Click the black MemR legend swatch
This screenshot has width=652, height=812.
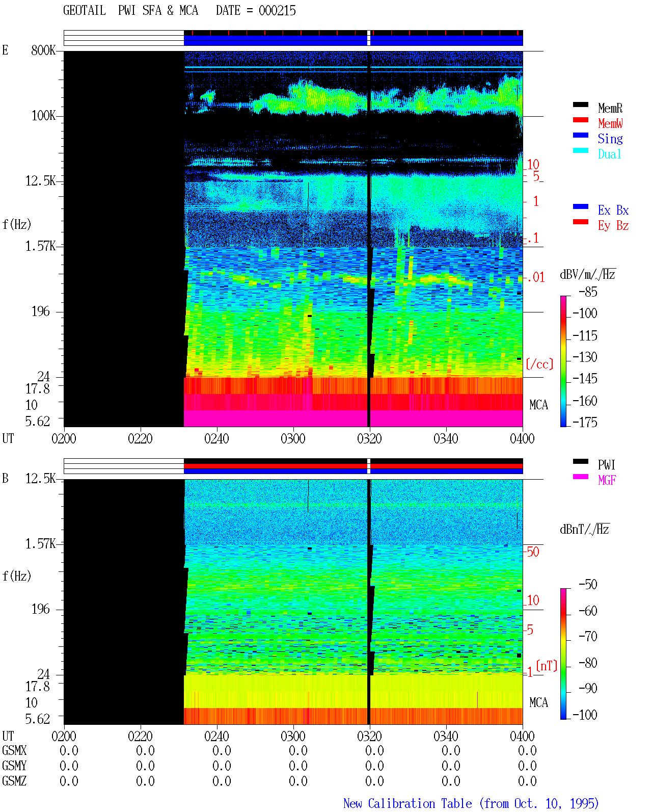pos(580,104)
